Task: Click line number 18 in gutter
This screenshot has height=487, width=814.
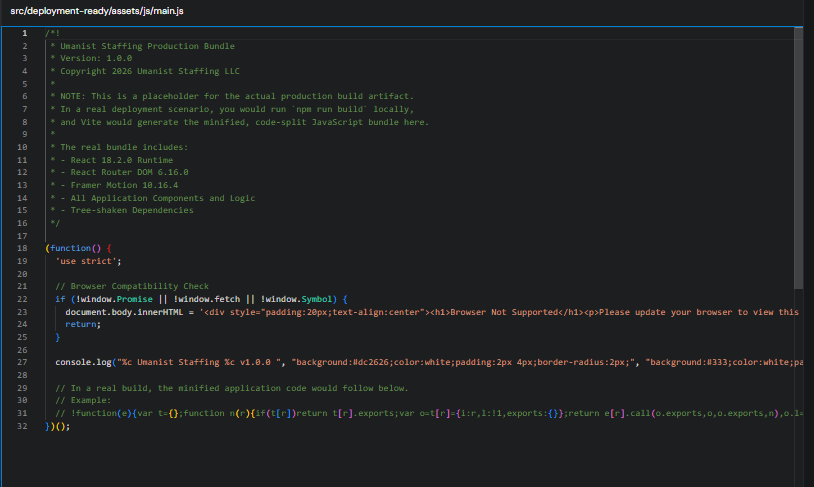Action: coord(22,248)
